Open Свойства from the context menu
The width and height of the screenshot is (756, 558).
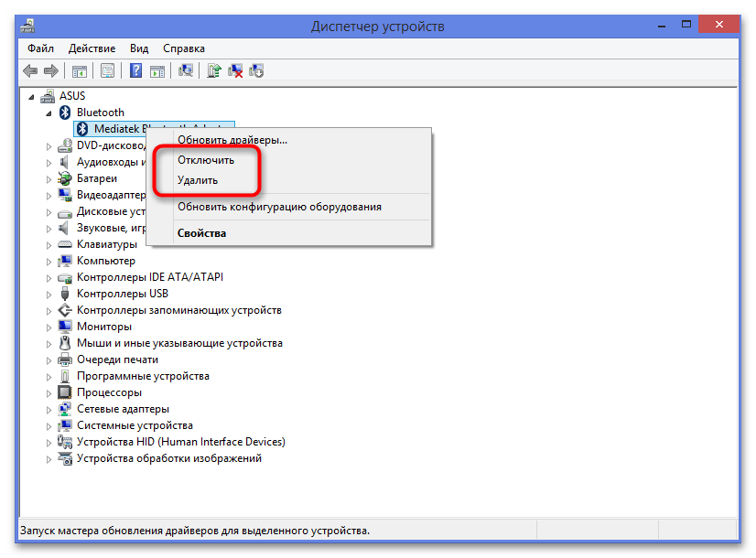[x=201, y=233]
